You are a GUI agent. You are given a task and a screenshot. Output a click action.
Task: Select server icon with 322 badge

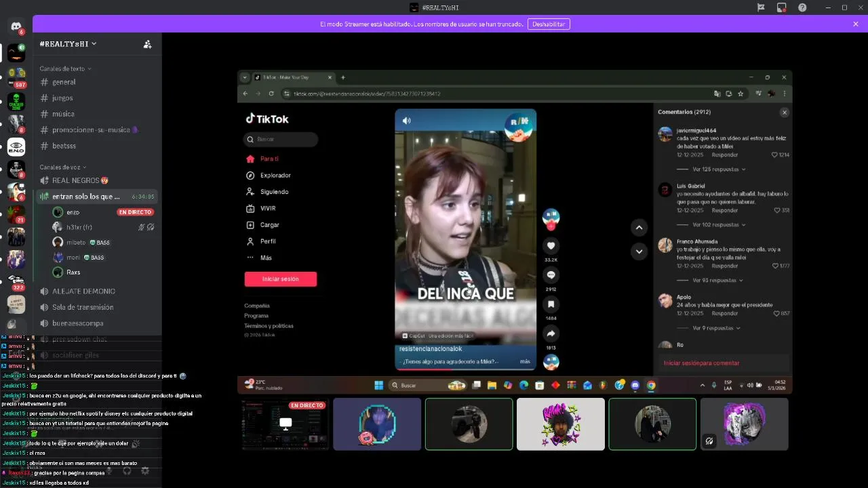[16, 281]
